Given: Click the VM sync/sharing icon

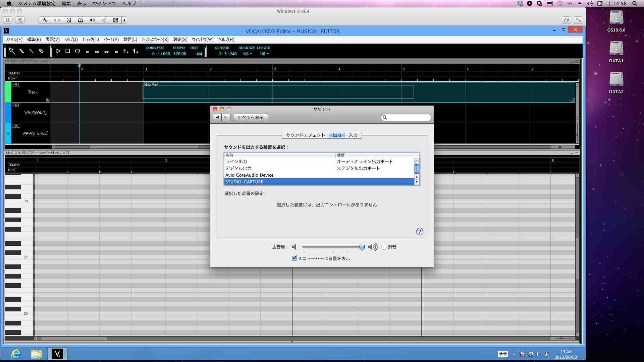Looking at the screenshot, I should coord(116,20).
